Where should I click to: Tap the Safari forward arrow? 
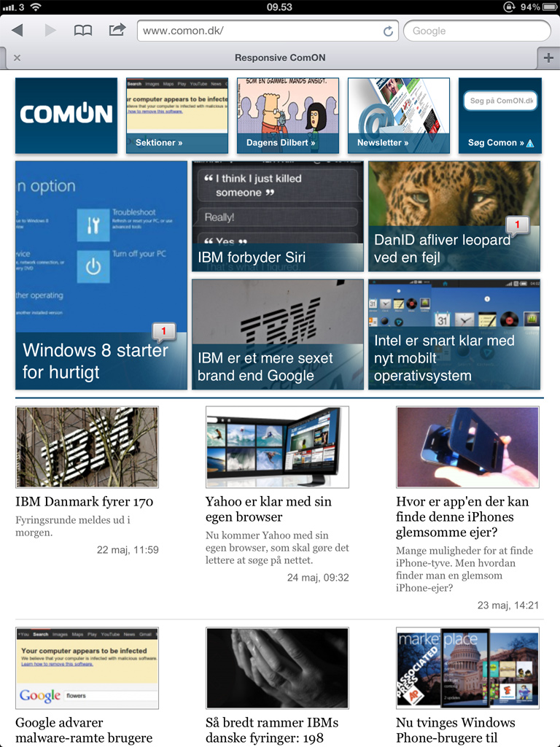(50, 31)
